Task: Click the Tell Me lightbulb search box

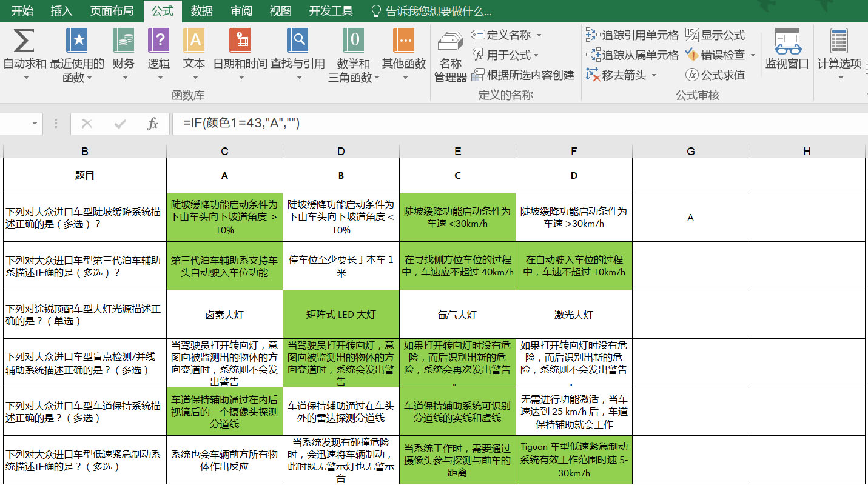Action: click(x=432, y=11)
